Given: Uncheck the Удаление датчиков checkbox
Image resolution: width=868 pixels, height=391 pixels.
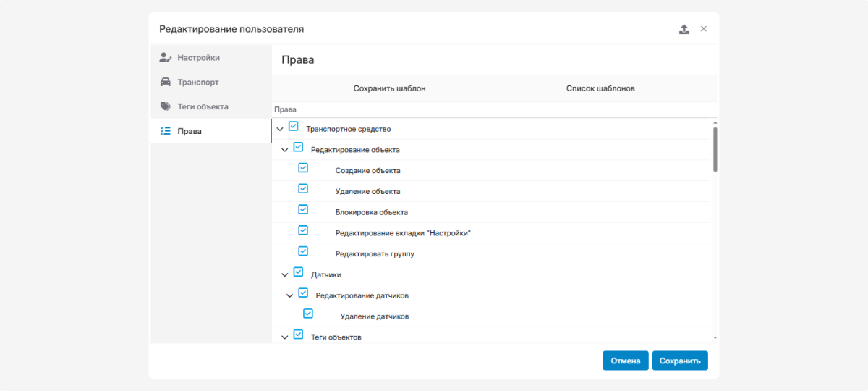Looking at the screenshot, I should click(x=308, y=314).
